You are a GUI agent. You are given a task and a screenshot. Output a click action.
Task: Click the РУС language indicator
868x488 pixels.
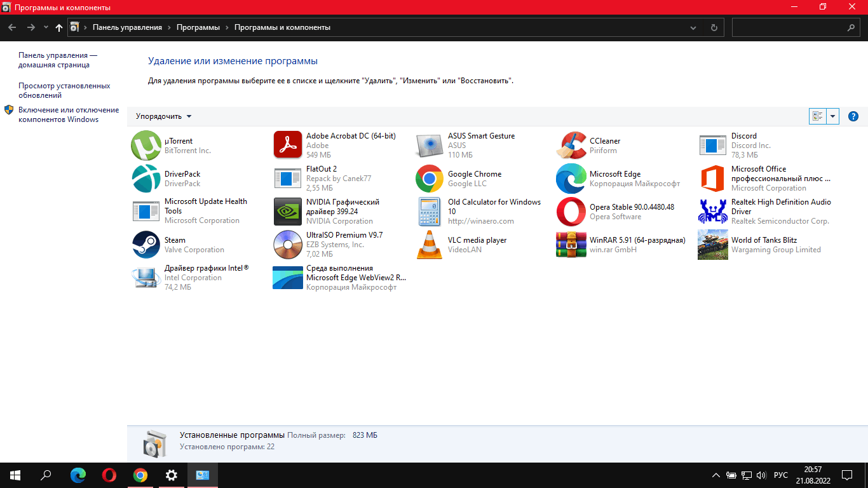(781, 475)
